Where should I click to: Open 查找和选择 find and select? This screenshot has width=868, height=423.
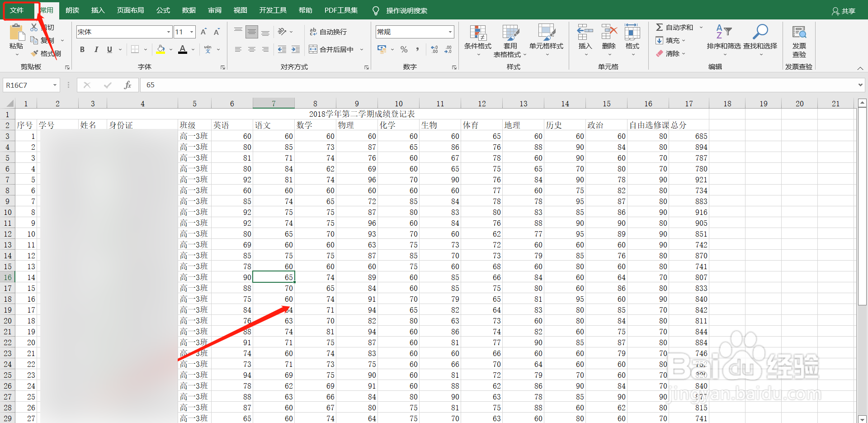click(760, 40)
